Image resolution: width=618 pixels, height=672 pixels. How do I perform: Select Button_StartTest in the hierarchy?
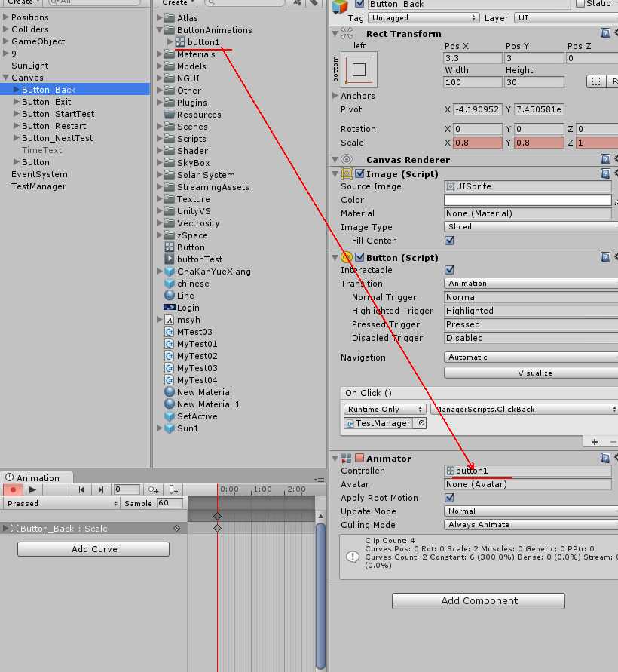coord(58,114)
